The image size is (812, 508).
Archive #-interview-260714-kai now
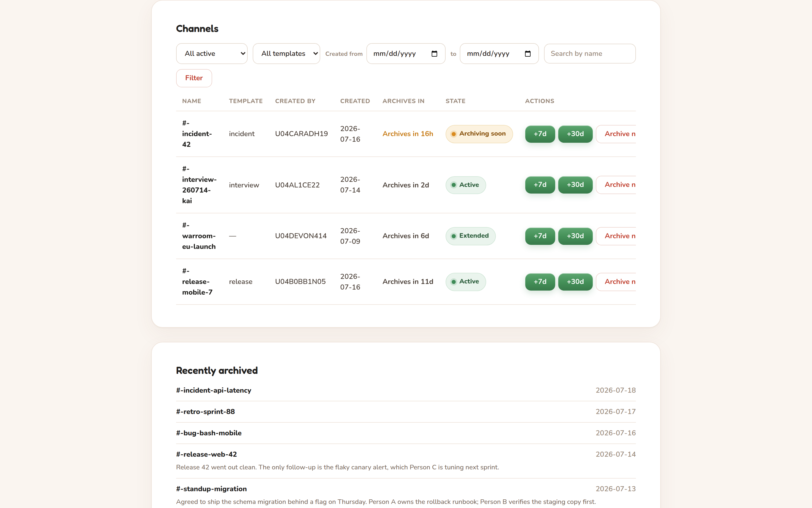click(616, 185)
